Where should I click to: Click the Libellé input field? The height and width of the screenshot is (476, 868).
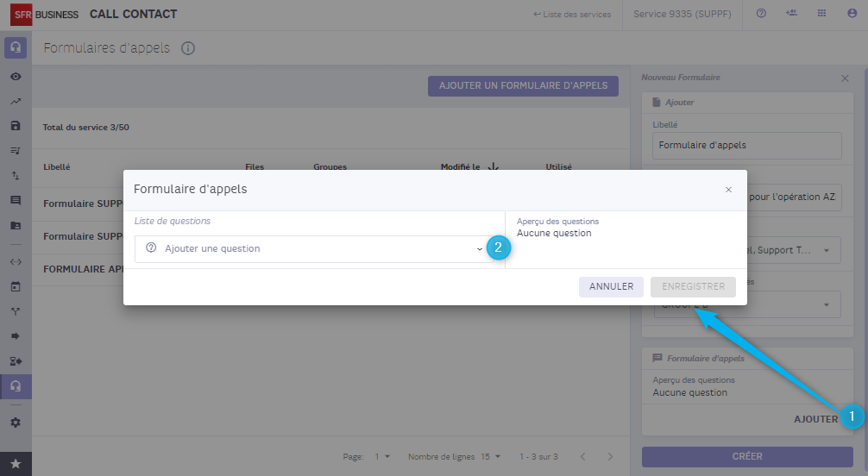pos(746,145)
